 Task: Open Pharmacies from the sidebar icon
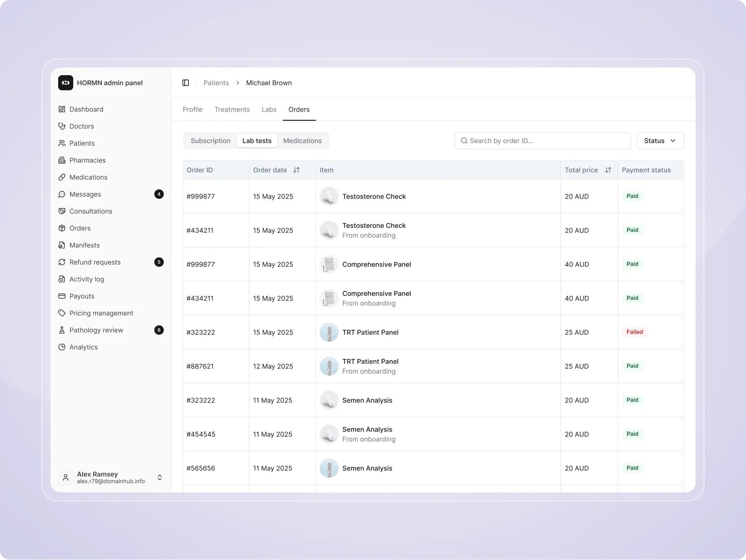click(62, 160)
